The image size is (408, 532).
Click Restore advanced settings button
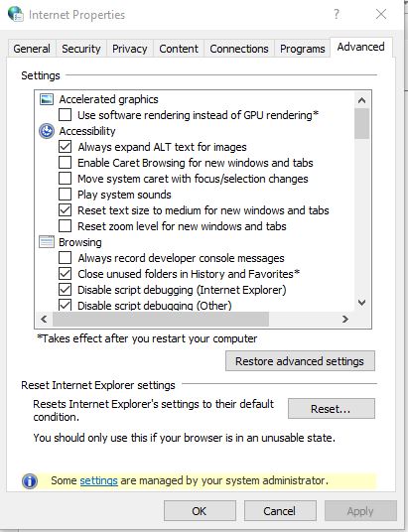pos(300,361)
